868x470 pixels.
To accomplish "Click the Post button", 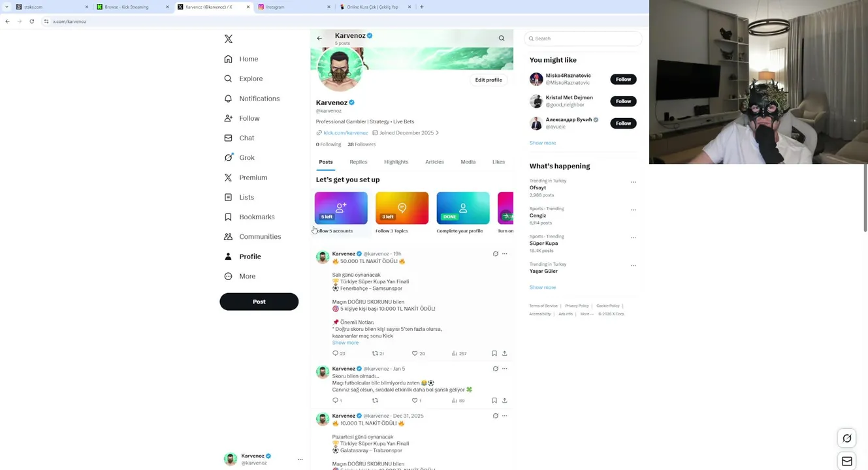I will (x=259, y=302).
